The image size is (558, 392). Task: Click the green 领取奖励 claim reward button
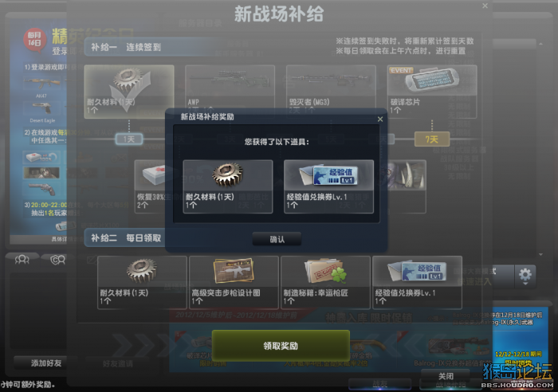[281, 346]
